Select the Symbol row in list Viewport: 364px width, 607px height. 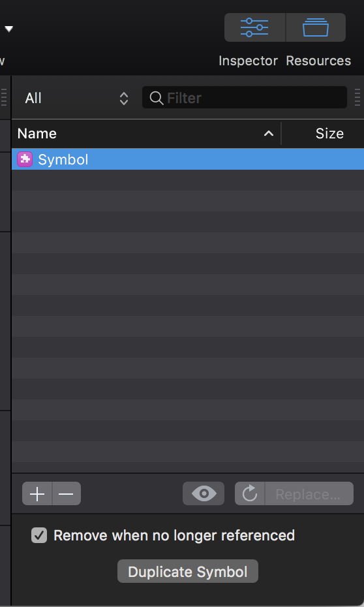pos(188,159)
